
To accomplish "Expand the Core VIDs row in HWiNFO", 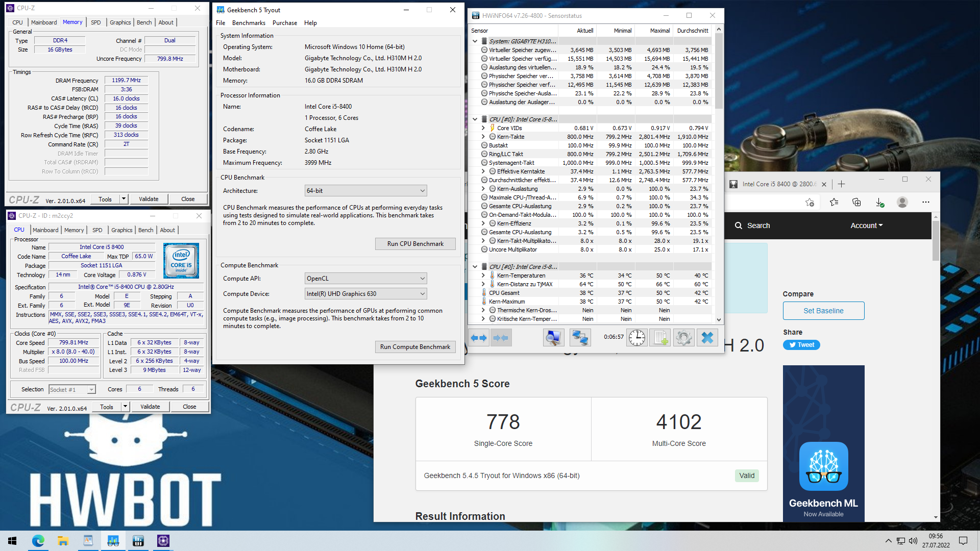I will coord(483,128).
